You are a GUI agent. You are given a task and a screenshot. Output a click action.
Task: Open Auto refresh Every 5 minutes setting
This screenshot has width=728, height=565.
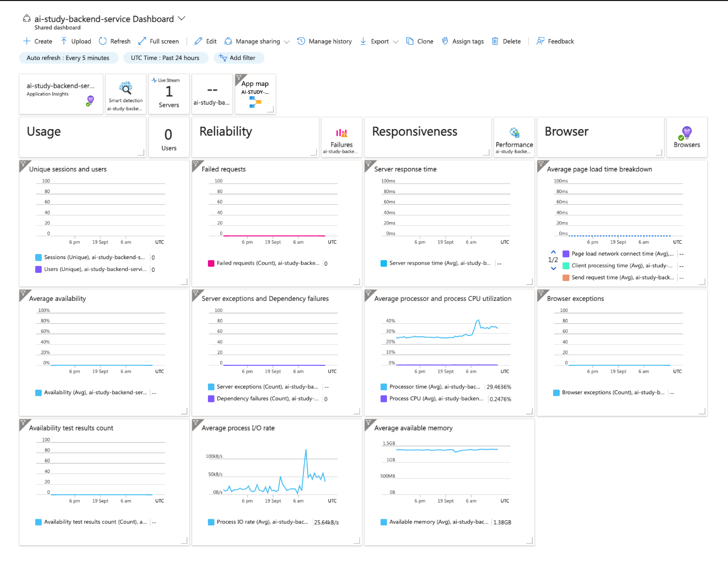click(x=69, y=58)
